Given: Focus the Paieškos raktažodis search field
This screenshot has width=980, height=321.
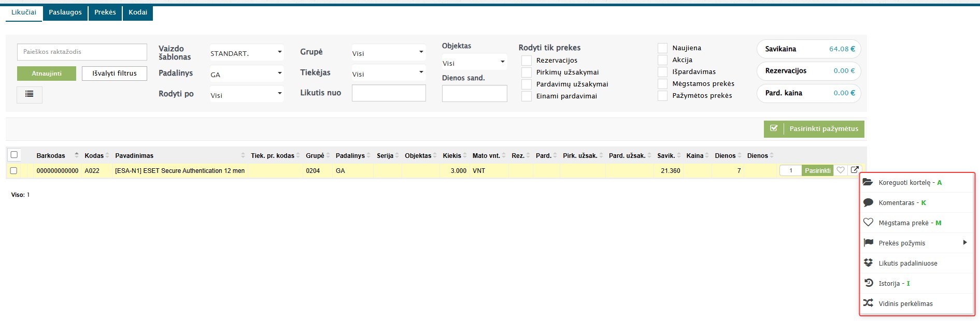Looking at the screenshot, I should [x=82, y=52].
